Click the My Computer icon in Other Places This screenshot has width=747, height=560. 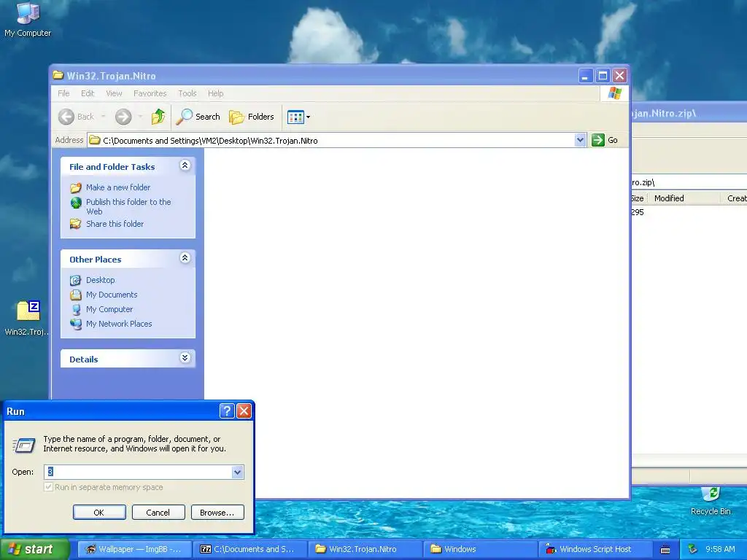(x=76, y=309)
